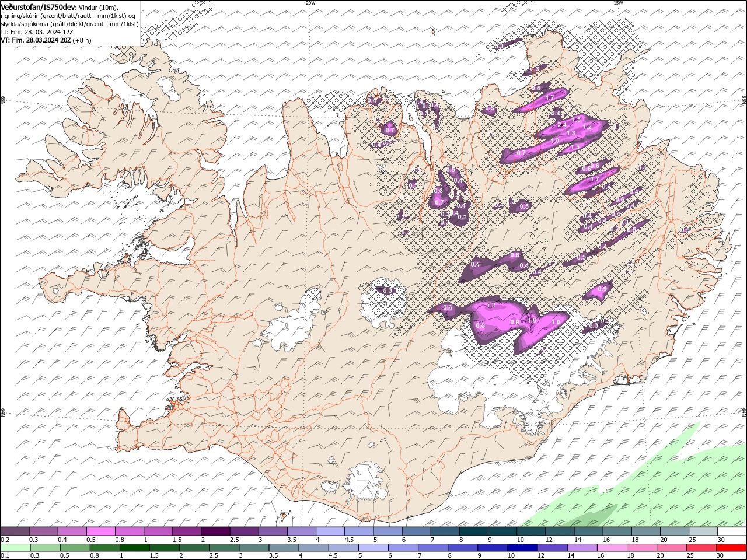Click the 20W longitude label
This screenshot has width=747, height=560.
click(x=310, y=3)
